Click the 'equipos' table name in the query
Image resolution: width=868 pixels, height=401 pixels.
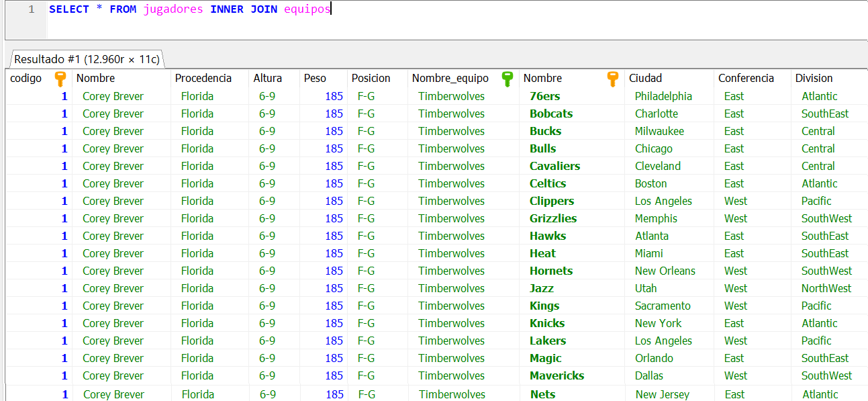click(307, 10)
